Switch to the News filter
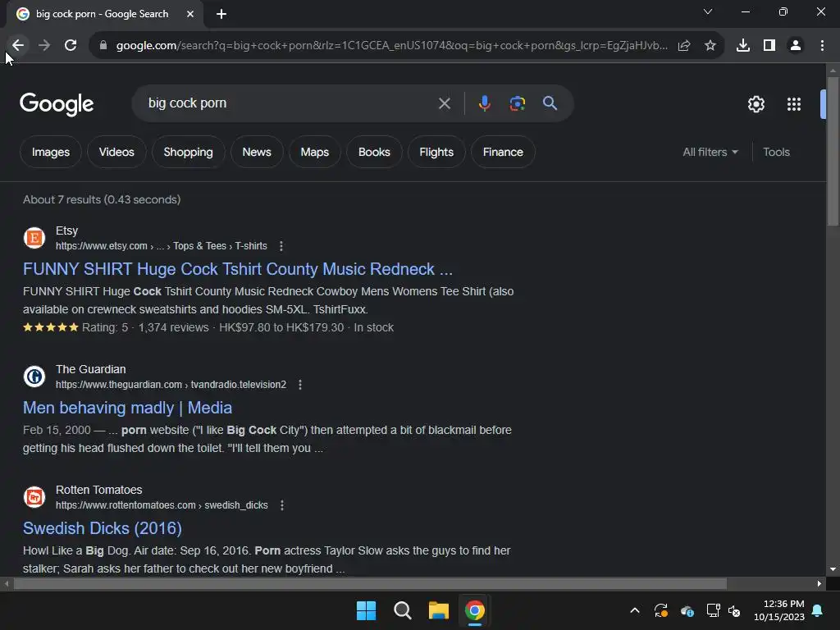This screenshot has height=630, width=840. click(x=257, y=152)
